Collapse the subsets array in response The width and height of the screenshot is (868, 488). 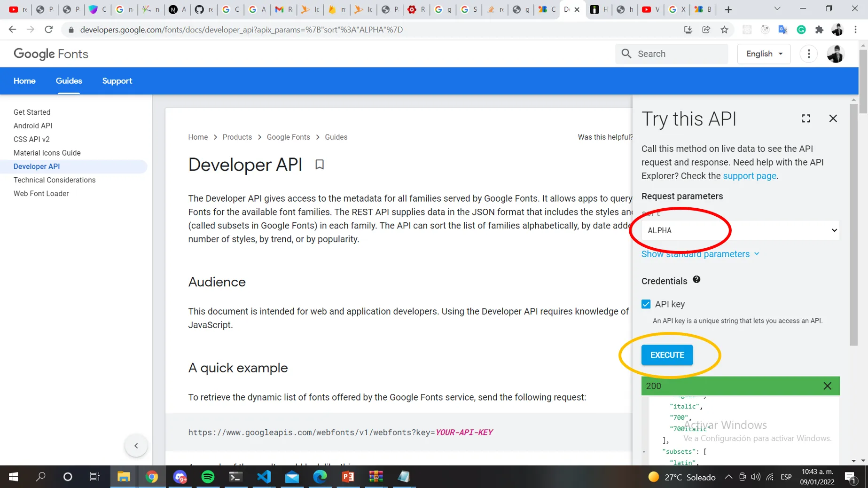[644, 452]
